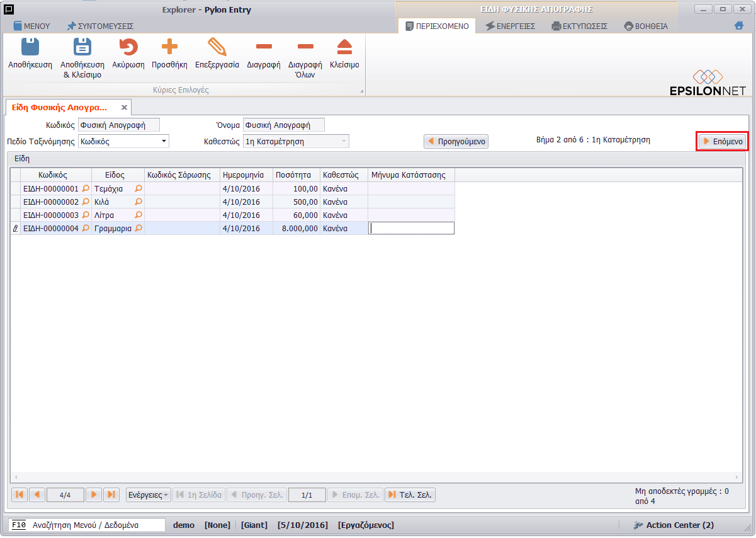Switch to ΠΕΡΙΕΧΟΜΕΝΟ ribbon tab
Image resolution: width=756 pixels, height=538 pixels.
point(437,26)
